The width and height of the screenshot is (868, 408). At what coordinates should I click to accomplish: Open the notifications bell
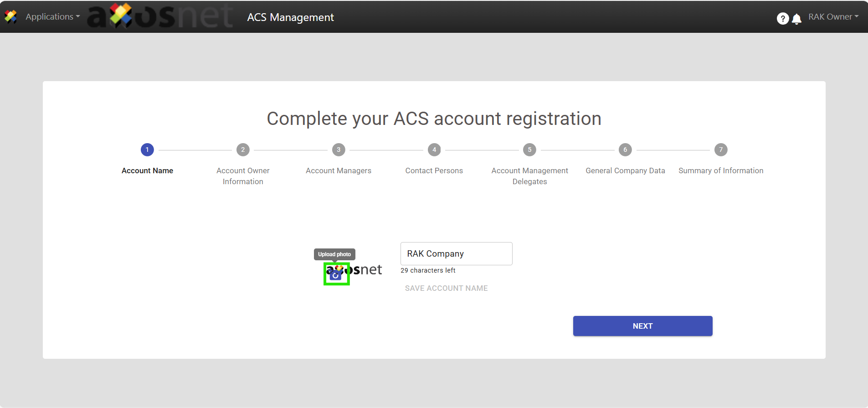coord(796,19)
